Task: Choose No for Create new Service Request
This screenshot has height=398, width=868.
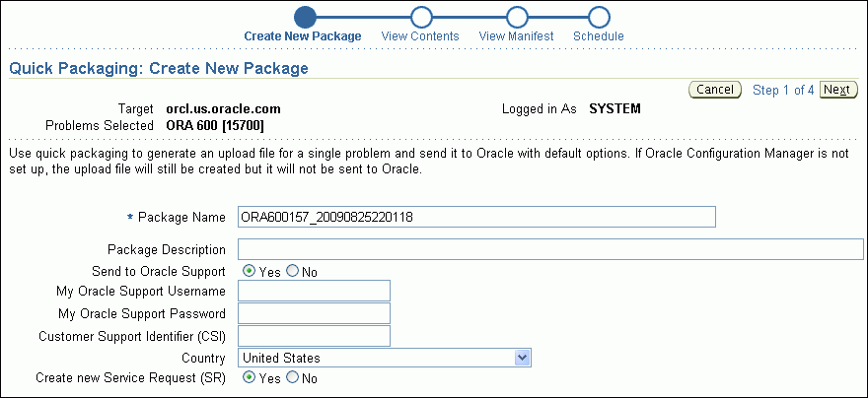Action: [x=292, y=378]
